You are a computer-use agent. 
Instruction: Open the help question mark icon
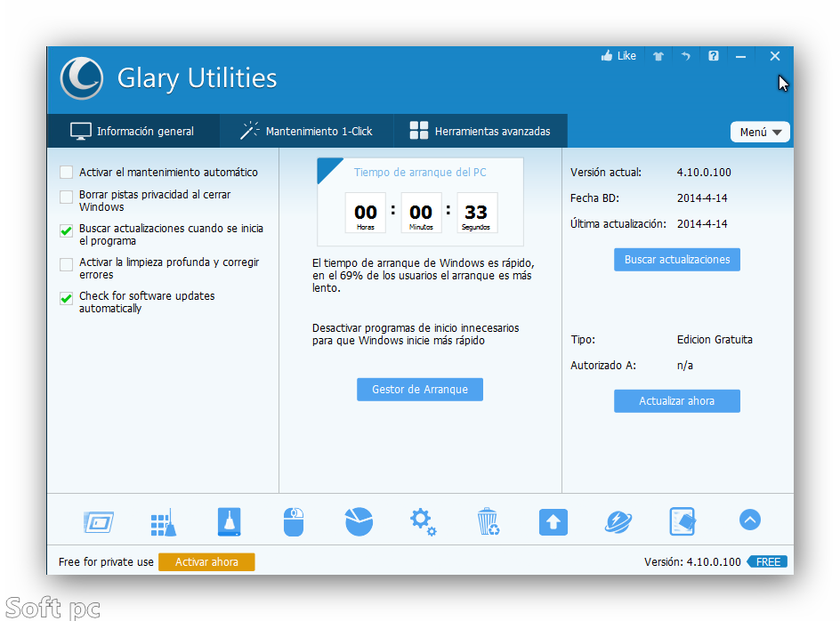[x=713, y=56]
